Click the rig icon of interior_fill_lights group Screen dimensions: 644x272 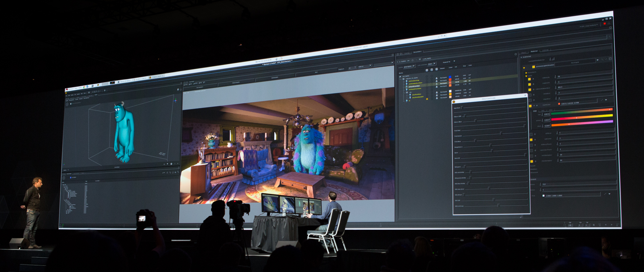coord(403,79)
